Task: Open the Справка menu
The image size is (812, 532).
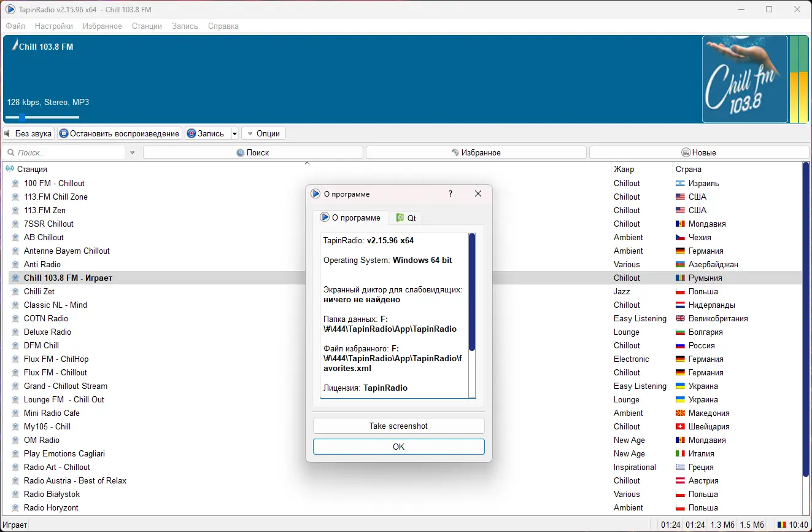Action: [x=223, y=26]
